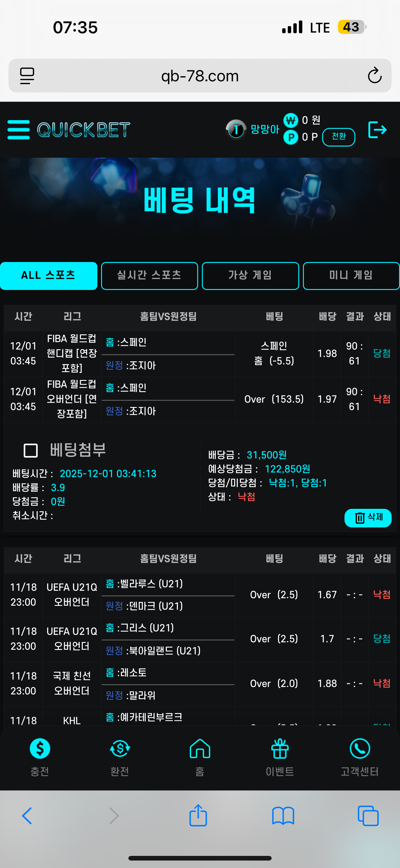Click the QUICKBET logo
The image size is (400, 868).
click(83, 130)
